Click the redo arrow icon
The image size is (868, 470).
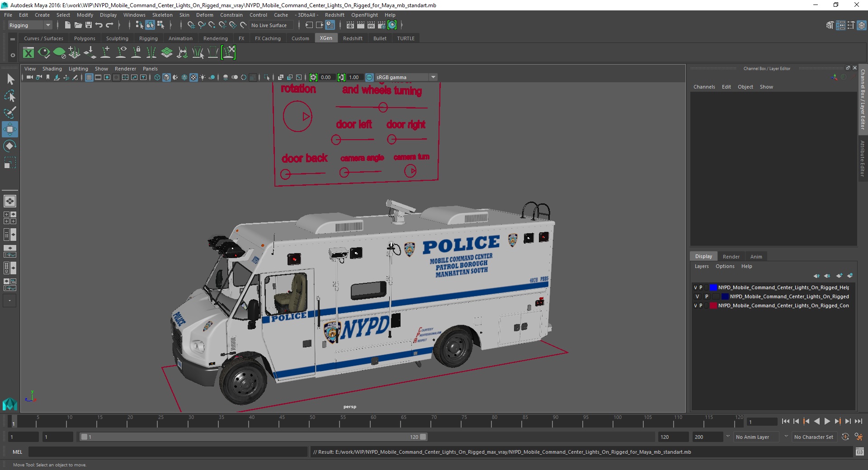(x=109, y=25)
